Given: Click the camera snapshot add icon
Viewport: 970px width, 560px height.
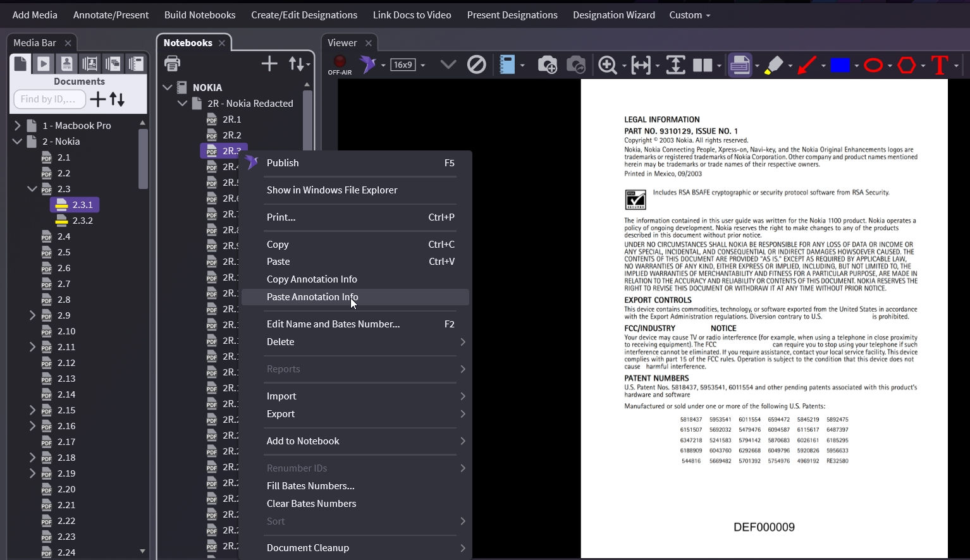Looking at the screenshot, I should click(547, 65).
